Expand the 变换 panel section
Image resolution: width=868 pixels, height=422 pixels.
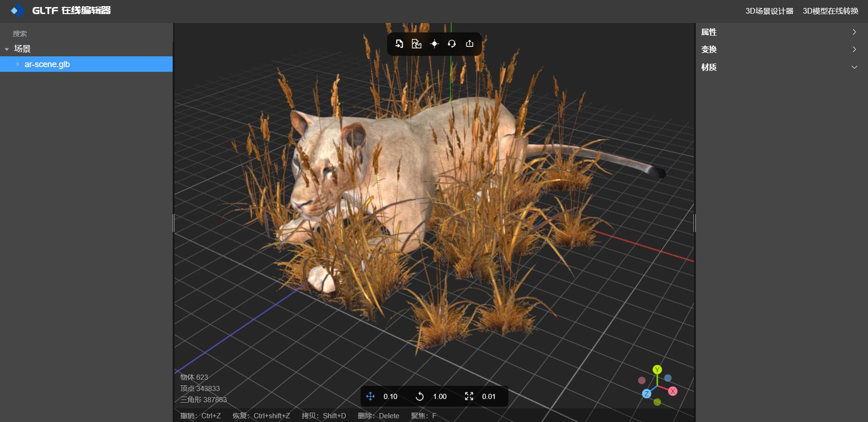tap(854, 49)
